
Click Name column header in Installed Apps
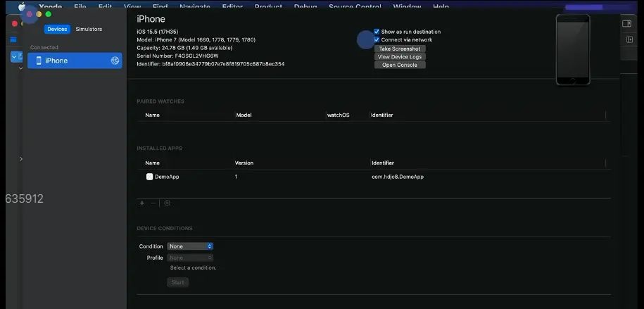click(152, 163)
